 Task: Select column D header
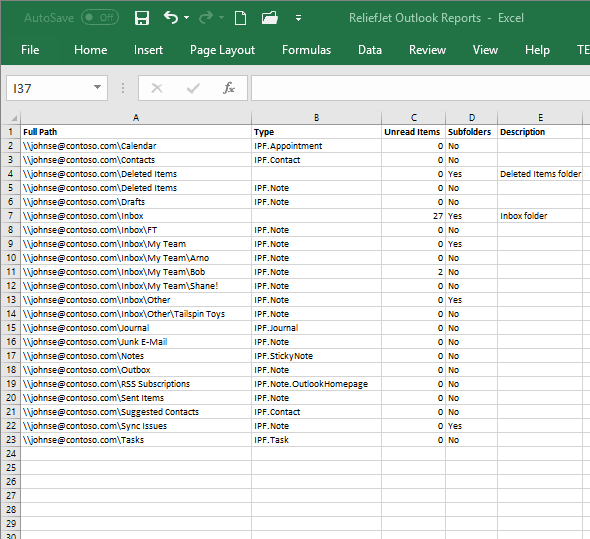coord(471,118)
